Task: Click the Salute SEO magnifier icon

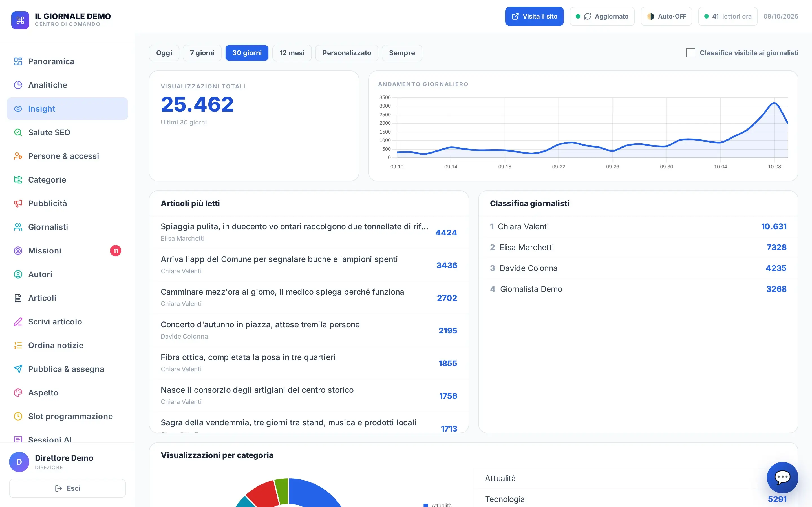Action: click(x=18, y=132)
